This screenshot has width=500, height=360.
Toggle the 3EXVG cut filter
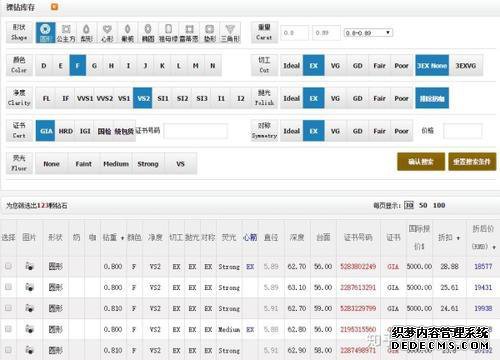tap(466, 65)
